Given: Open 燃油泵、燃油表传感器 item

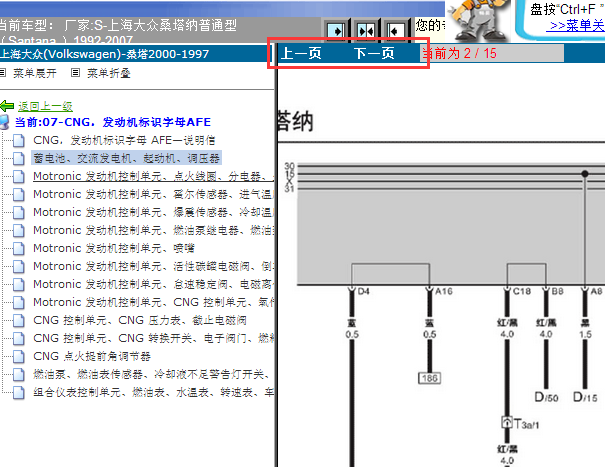Looking at the screenshot, I should 151,374.
